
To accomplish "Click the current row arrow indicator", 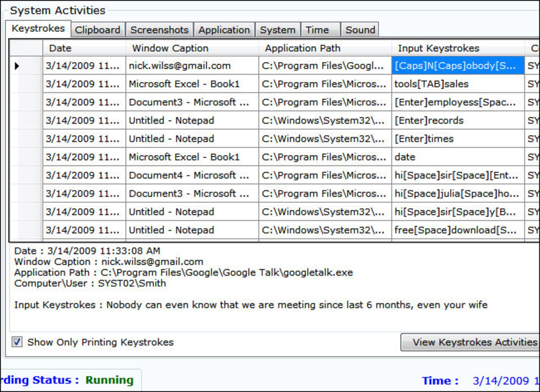I will click(17, 66).
